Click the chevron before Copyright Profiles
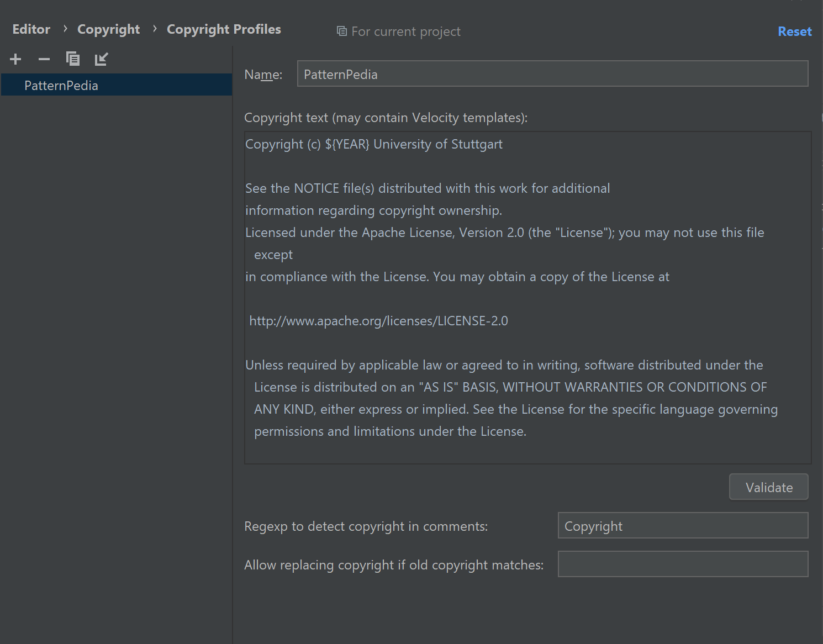This screenshot has height=644, width=823. click(155, 29)
